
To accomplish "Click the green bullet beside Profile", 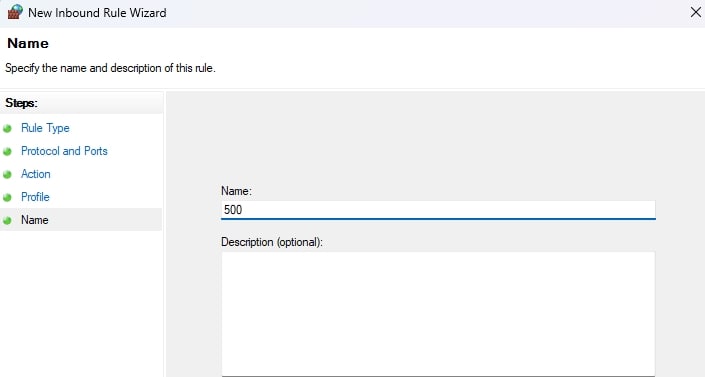I will [7, 197].
